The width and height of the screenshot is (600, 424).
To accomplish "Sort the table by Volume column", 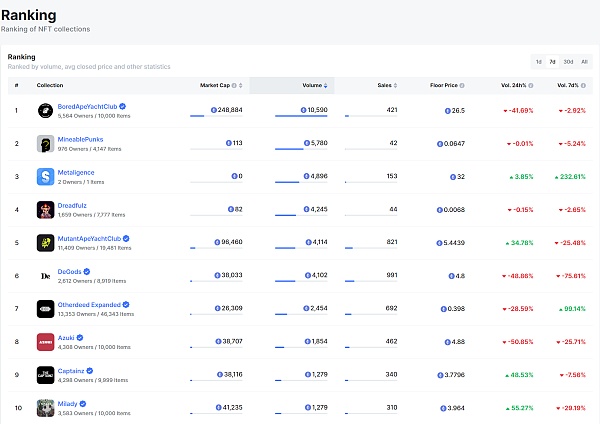I will (x=312, y=85).
